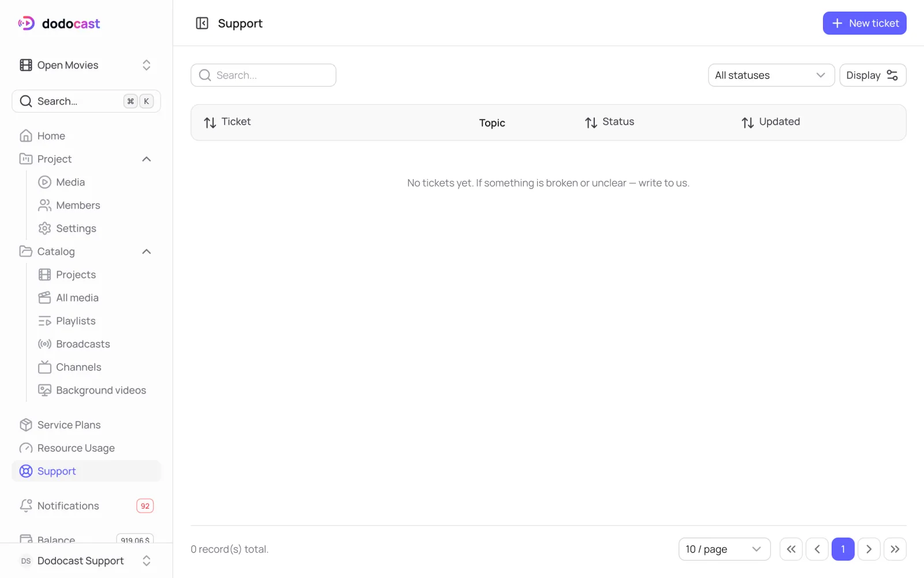
Task: Go to the next page arrow
Action: click(869, 549)
